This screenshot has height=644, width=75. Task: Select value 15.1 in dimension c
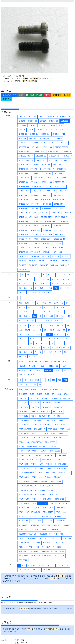coord(49,335)
